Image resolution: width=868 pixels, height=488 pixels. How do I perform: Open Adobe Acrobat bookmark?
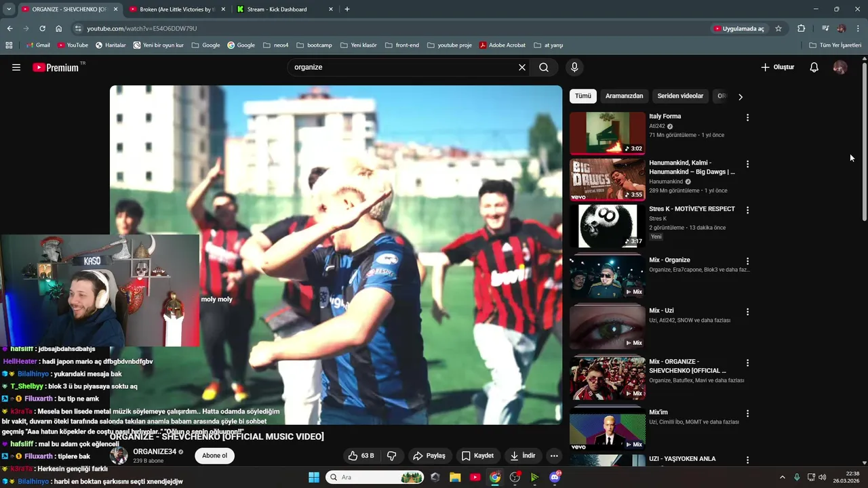click(502, 45)
